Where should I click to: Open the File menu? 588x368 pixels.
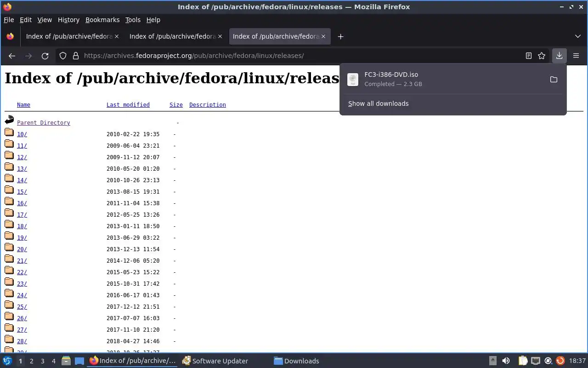pos(9,20)
